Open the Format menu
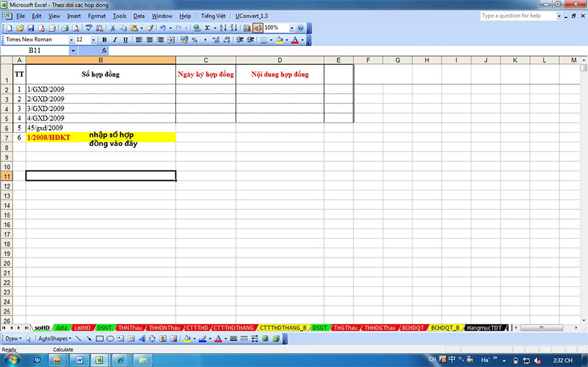 [97, 16]
